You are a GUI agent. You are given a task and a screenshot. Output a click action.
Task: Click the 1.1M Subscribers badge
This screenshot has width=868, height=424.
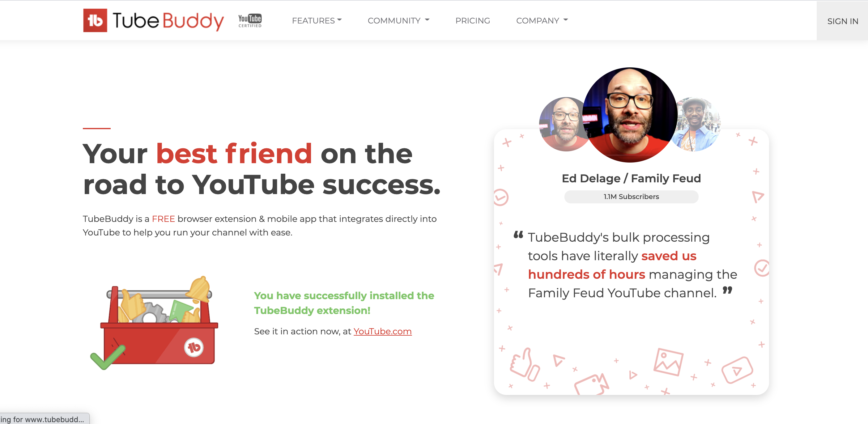tap(631, 197)
